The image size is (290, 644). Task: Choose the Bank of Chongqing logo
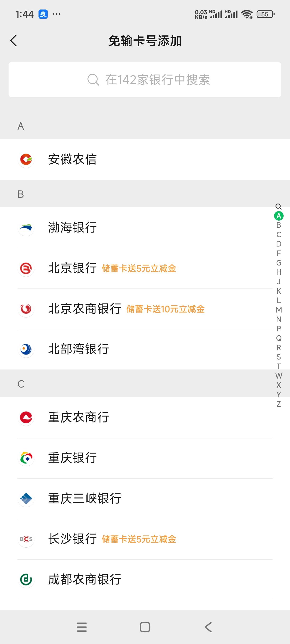(x=26, y=458)
